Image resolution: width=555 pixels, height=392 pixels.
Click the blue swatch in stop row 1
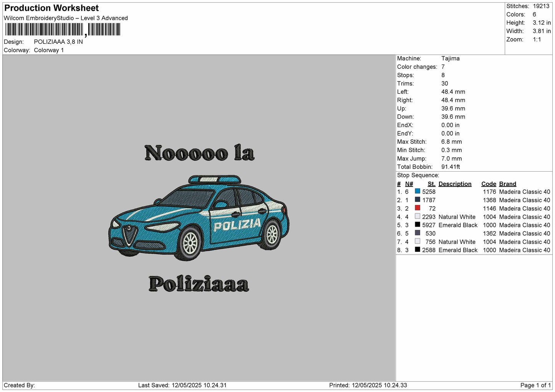point(417,191)
